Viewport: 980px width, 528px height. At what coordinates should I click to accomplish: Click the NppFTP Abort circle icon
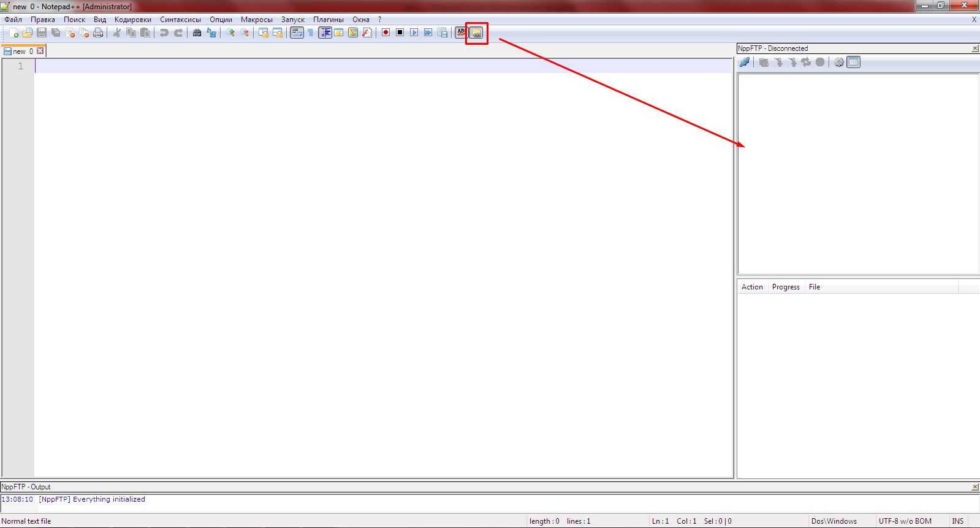(x=820, y=62)
